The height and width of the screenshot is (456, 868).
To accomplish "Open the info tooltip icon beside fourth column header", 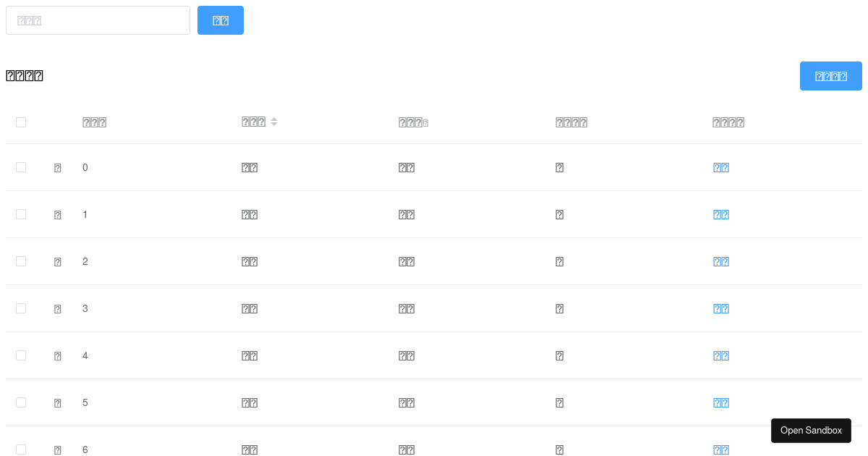I will pyautogui.click(x=426, y=122).
